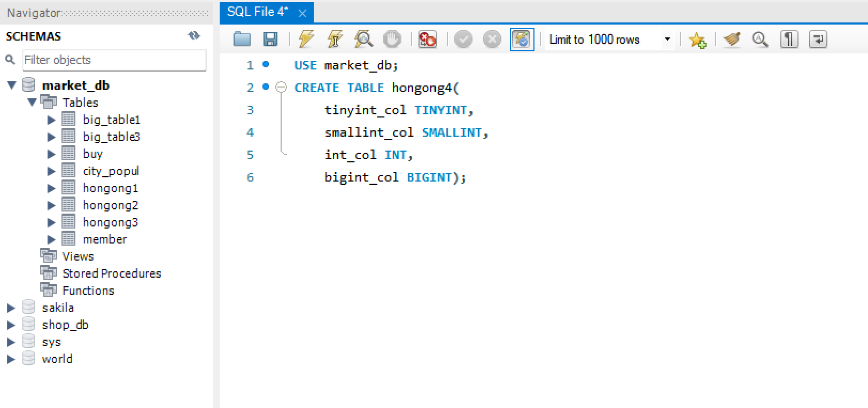868x408 pixels.
Task: Click the SMALLINT keyword on line 4
Action: 452,132
